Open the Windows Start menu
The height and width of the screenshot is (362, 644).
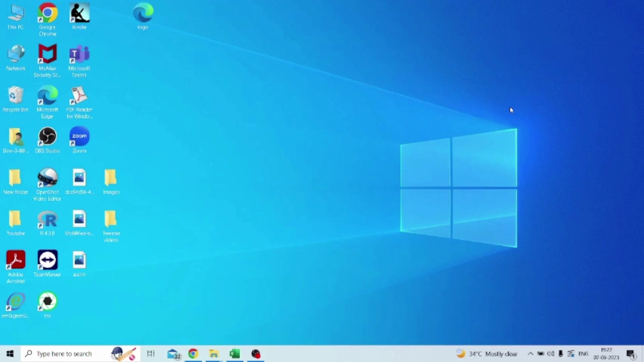pos(10,354)
